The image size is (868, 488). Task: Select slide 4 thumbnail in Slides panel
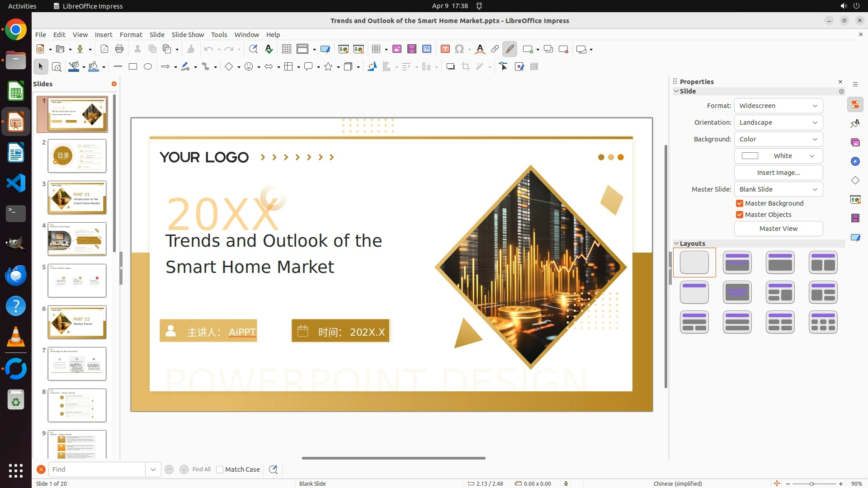tap(77, 239)
